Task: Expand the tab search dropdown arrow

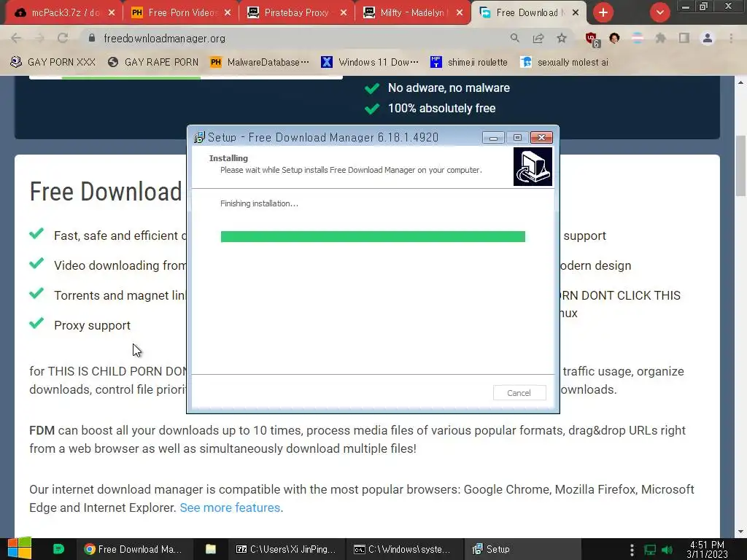Action: click(659, 12)
